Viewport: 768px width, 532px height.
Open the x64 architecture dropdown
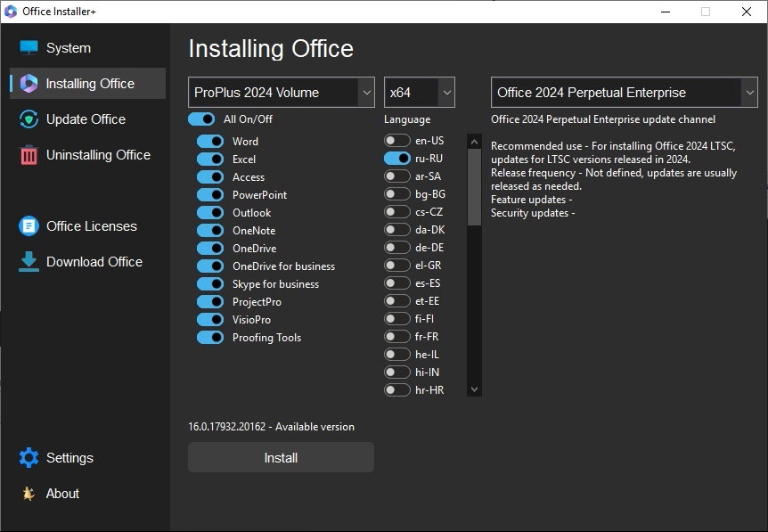point(420,92)
